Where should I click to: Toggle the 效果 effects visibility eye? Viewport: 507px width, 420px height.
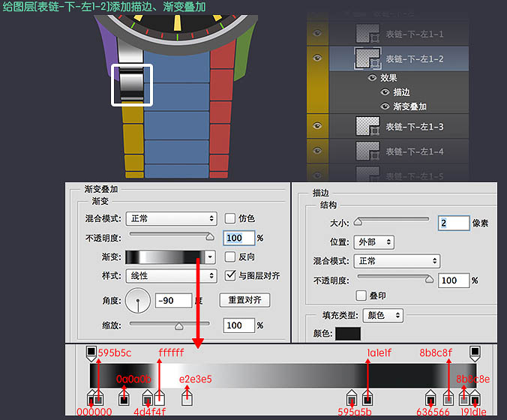373,77
